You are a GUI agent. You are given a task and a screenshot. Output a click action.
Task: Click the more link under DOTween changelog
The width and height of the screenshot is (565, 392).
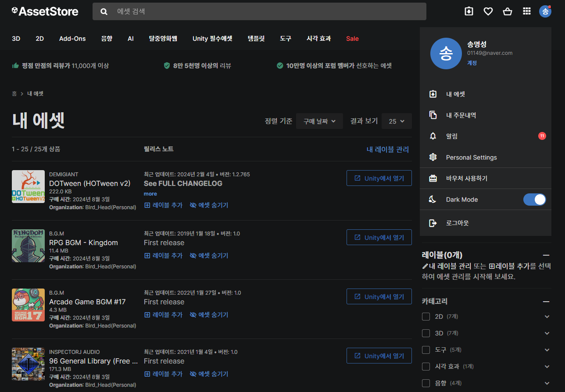[x=150, y=194]
